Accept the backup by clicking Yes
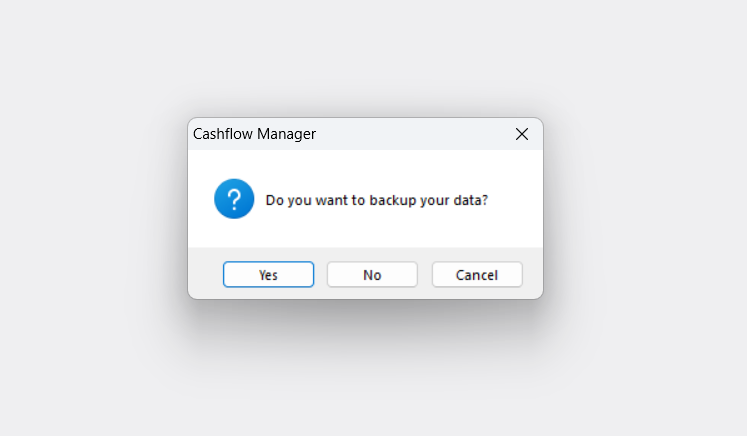 tap(268, 274)
